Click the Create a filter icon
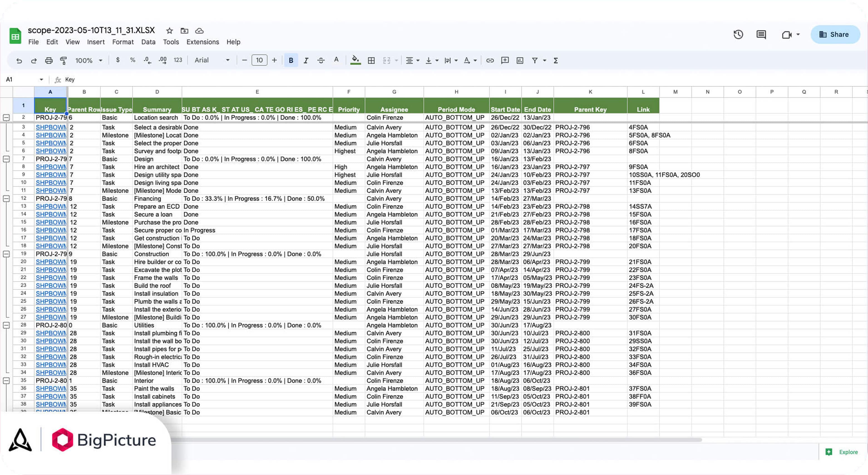 click(535, 61)
